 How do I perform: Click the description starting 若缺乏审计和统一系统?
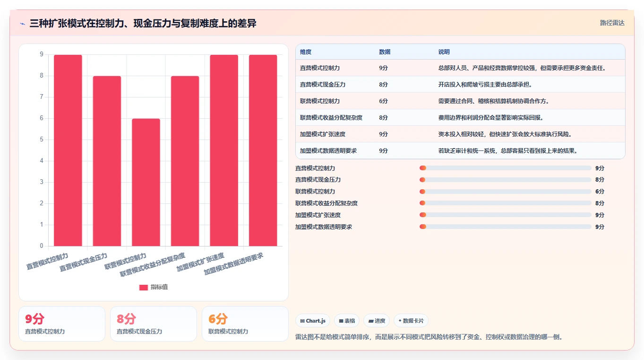[x=508, y=151]
